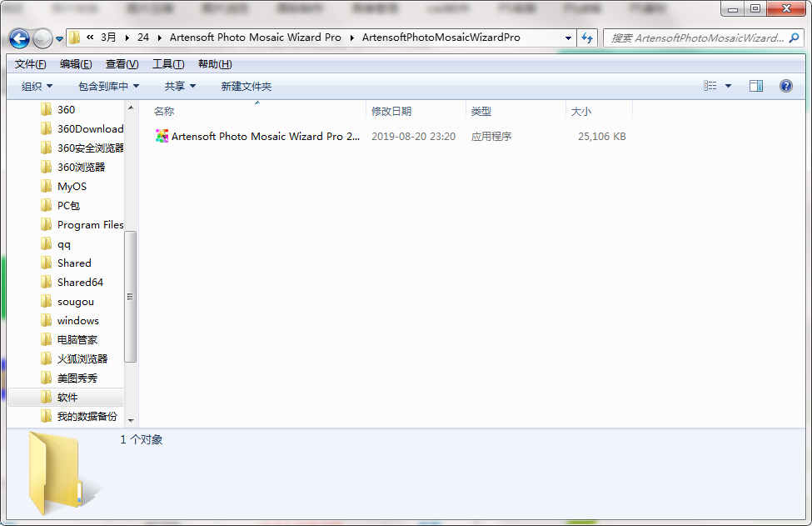Screen dimensions: 812x526
Task: Expand the 共享 toolbar dropdown
Action: [180, 86]
